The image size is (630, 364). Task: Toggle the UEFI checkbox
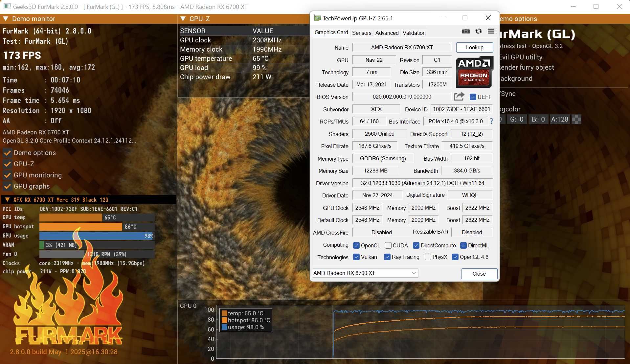tap(473, 97)
